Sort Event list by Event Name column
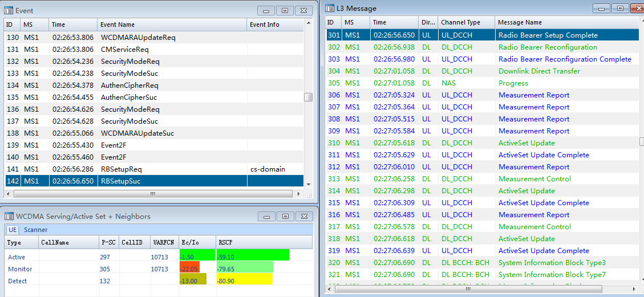 coord(172,25)
